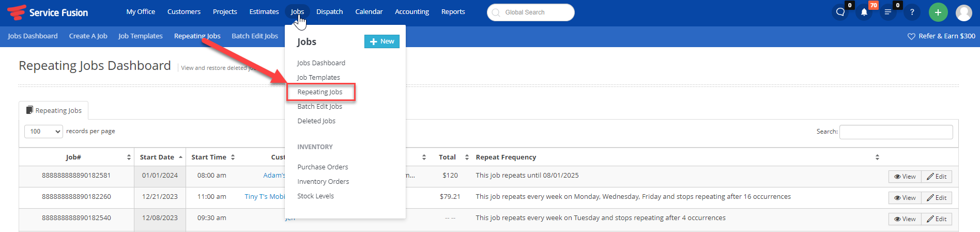
Task: View job 888888888890182260
Action: pyautogui.click(x=905, y=198)
